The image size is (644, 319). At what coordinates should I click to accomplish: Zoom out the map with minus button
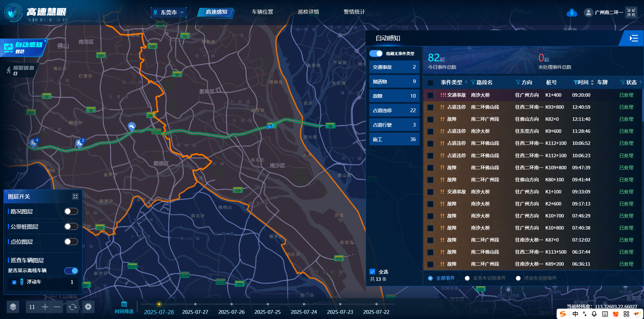pyautogui.click(x=57, y=307)
